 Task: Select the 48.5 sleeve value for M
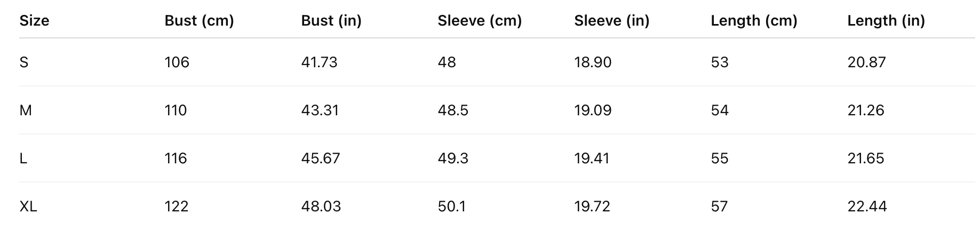453,110
